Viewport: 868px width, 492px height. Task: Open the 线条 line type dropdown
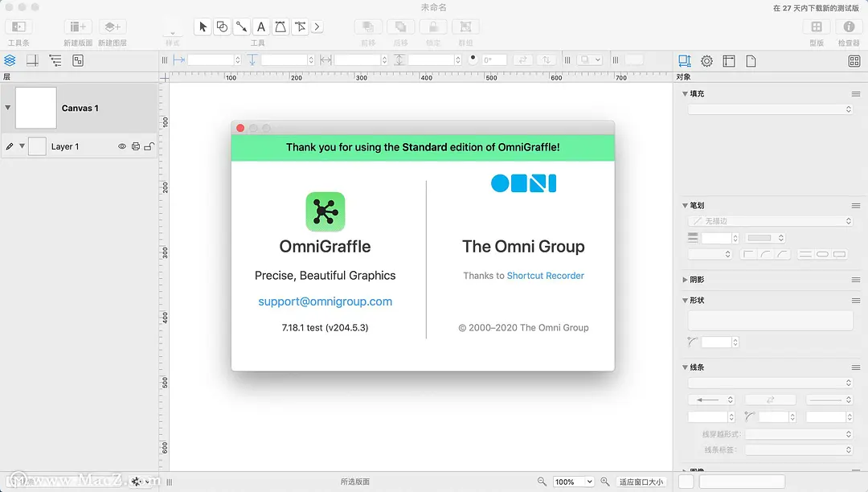coord(771,383)
